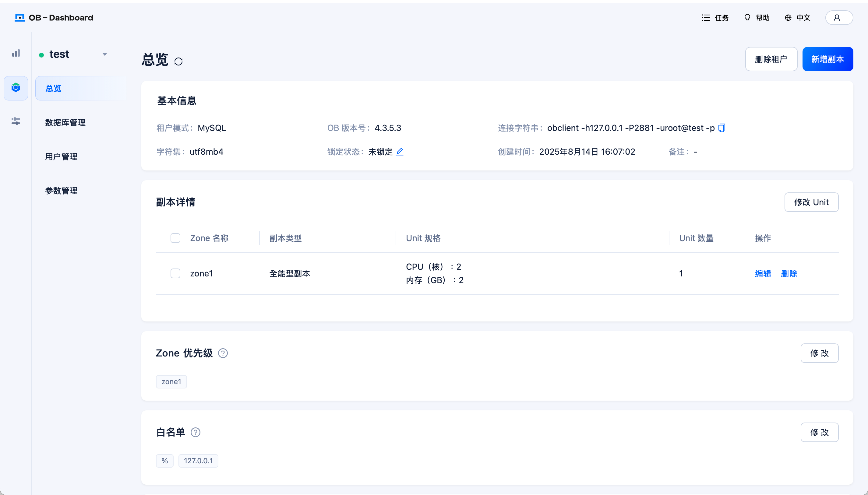Click 删除 link for zone1
Screen dimensions: 868x495
pos(789,273)
